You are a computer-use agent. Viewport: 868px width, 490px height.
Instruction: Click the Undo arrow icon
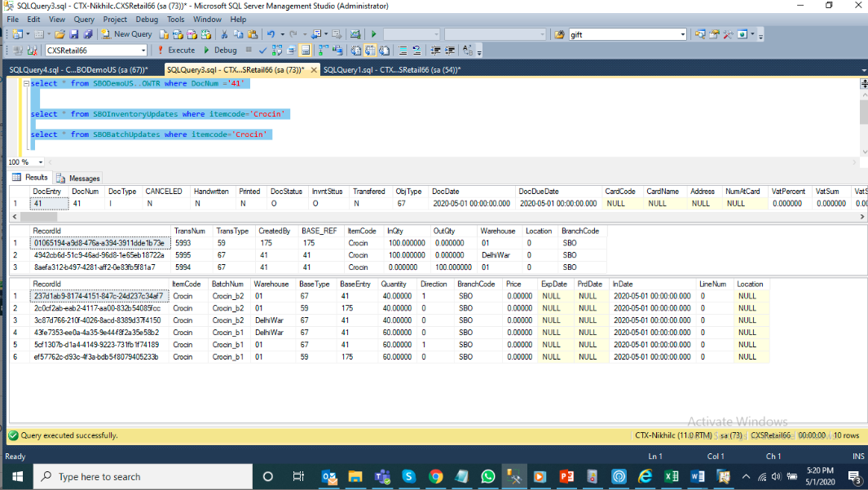271,34
